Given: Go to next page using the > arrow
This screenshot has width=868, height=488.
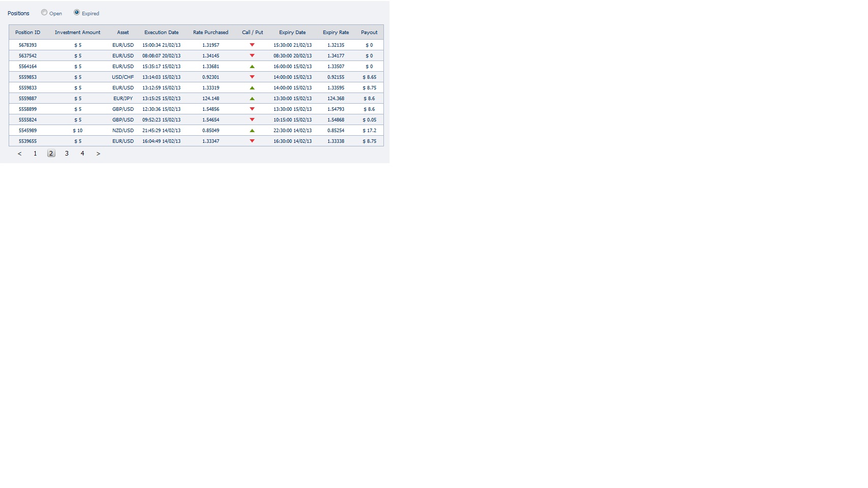Looking at the screenshot, I should click(98, 154).
